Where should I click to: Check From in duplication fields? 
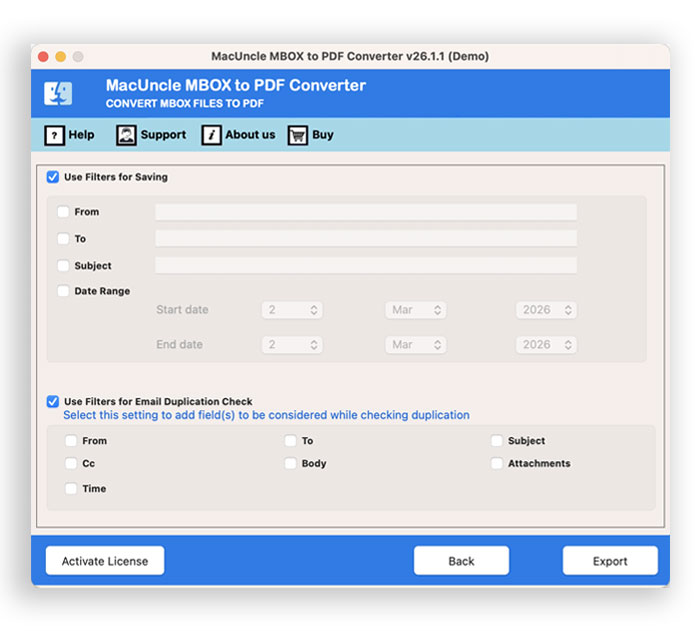[x=71, y=441]
